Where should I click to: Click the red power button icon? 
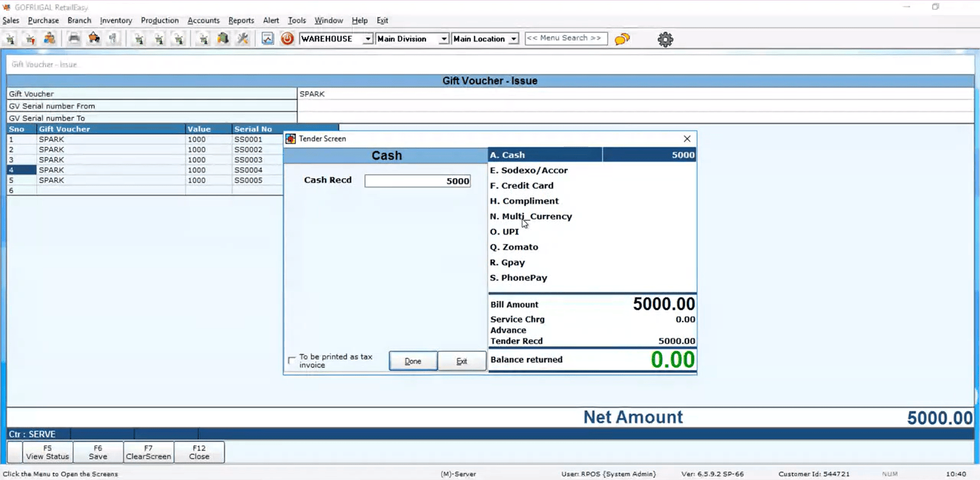tap(287, 39)
